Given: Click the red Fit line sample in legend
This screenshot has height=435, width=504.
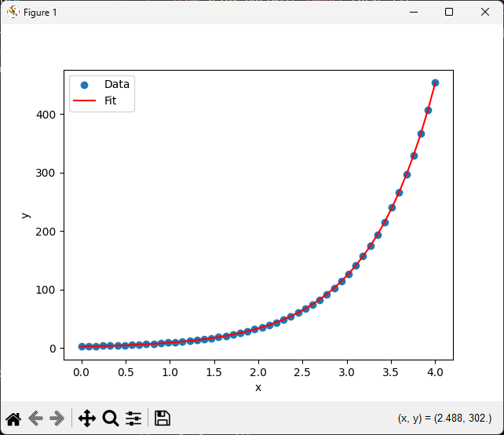Looking at the screenshot, I should pyautogui.click(x=84, y=101).
